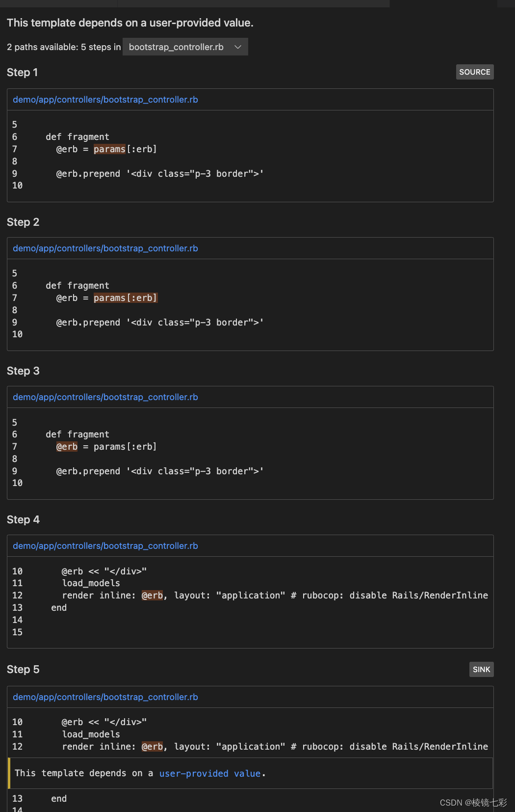This screenshot has height=812, width=515.
Task: Click highlighted params[:erb] in Step 2 code
Action: click(126, 298)
